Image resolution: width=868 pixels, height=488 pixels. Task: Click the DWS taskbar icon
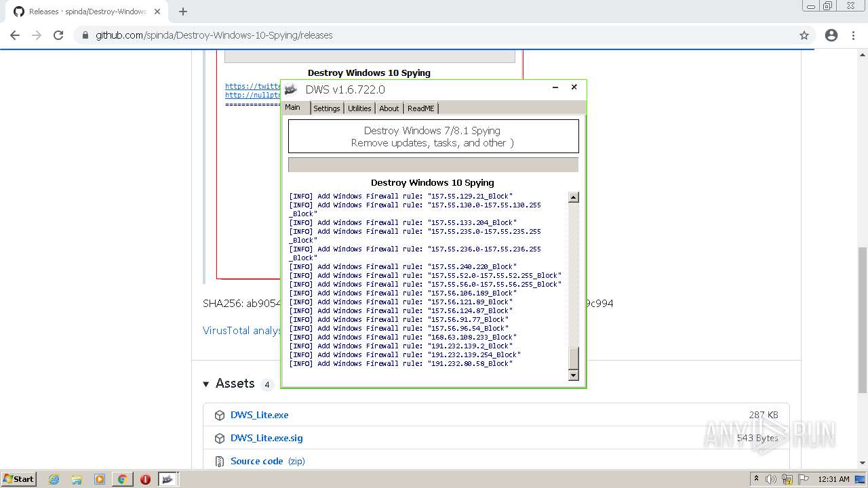[168, 479]
